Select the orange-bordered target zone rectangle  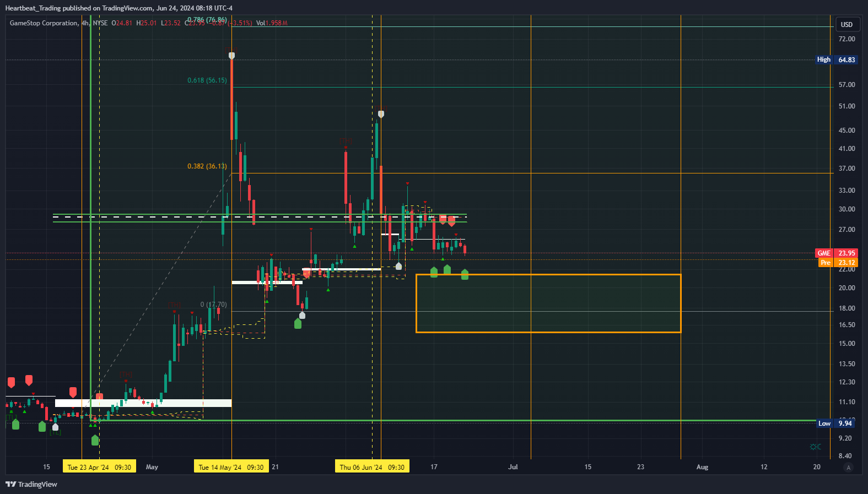pos(548,303)
